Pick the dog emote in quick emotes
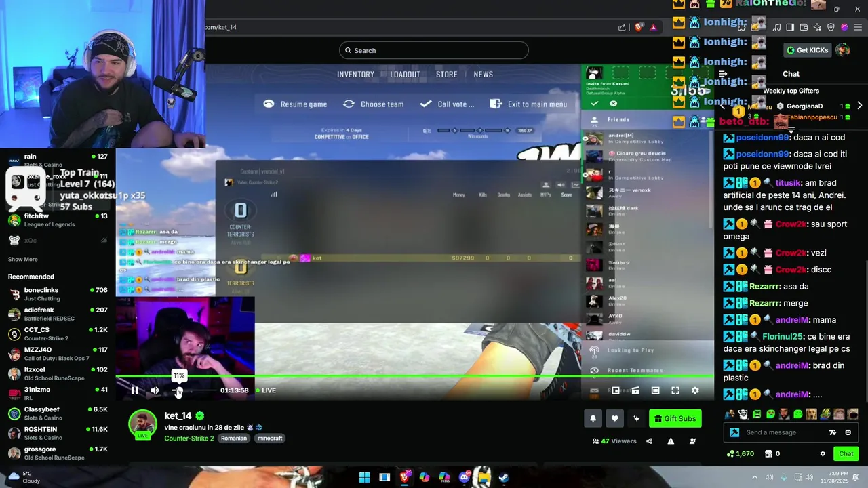The image size is (868, 488). click(x=812, y=414)
